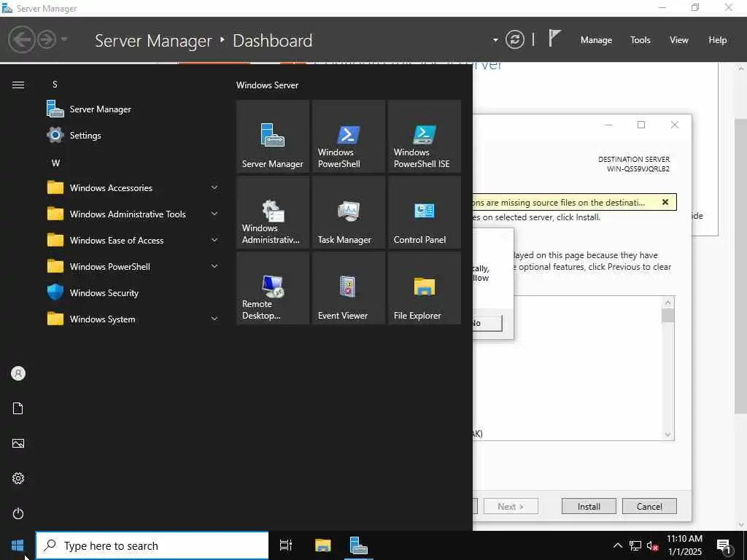
Task: Open the Windows Administrative Tools tile
Action: (273, 212)
